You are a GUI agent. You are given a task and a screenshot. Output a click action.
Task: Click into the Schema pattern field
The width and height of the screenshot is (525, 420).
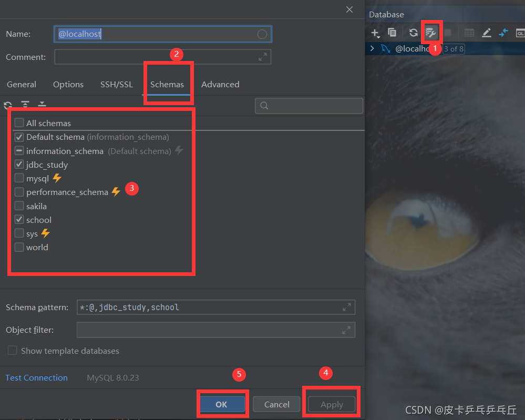pos(216,307)
